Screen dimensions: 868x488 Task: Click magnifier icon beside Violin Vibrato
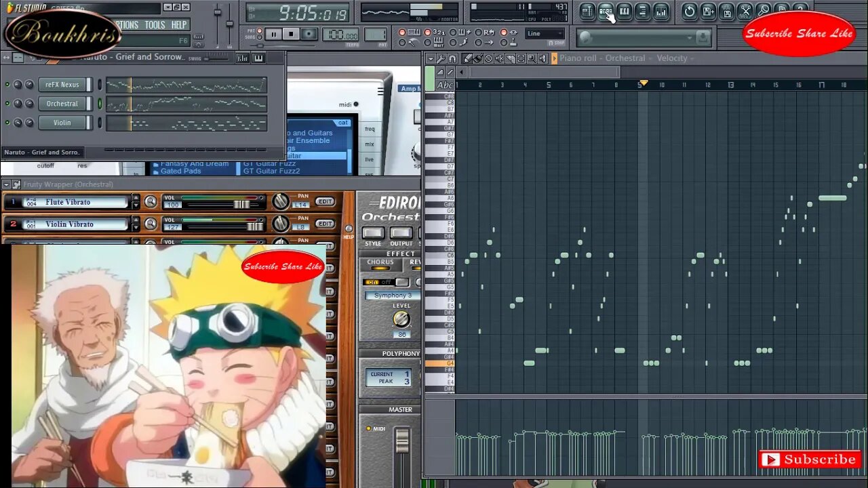click(x=151, y=224)
